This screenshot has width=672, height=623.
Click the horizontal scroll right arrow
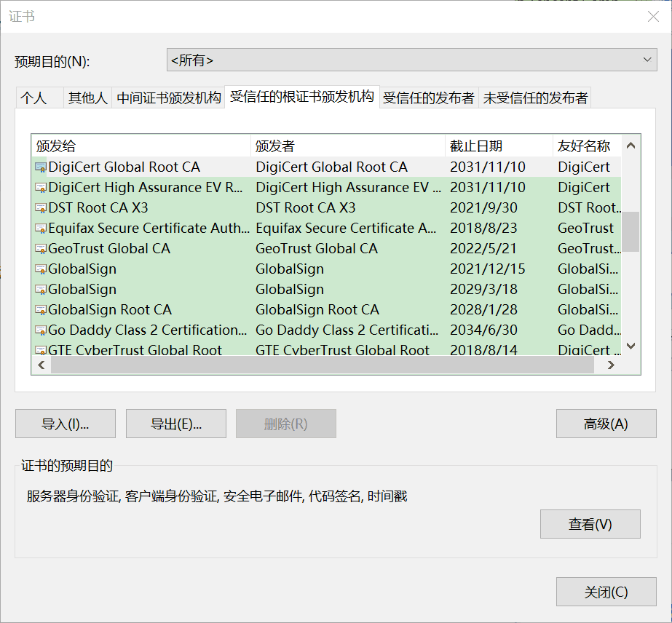[x=611, y=365]
